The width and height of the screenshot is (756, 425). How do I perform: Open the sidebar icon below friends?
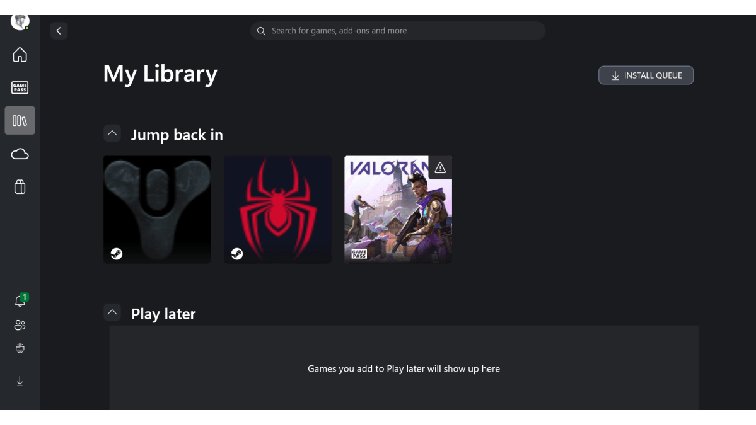pos(20,348)
